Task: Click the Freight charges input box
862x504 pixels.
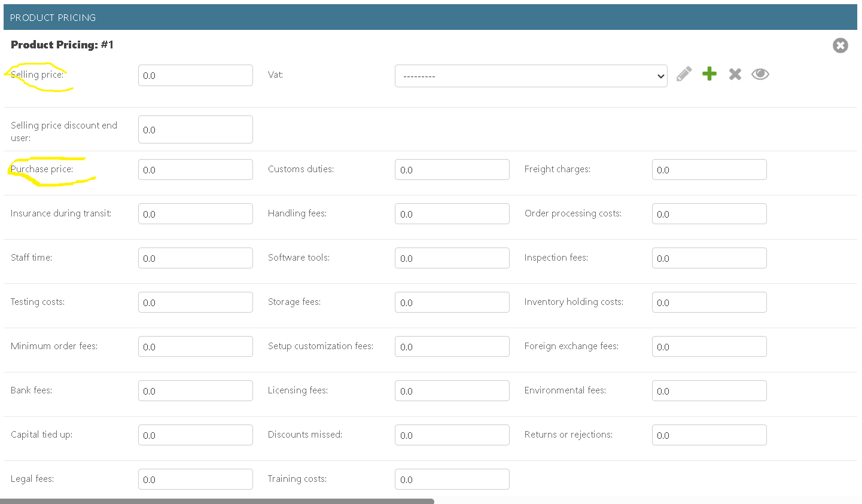Action: 709,170
